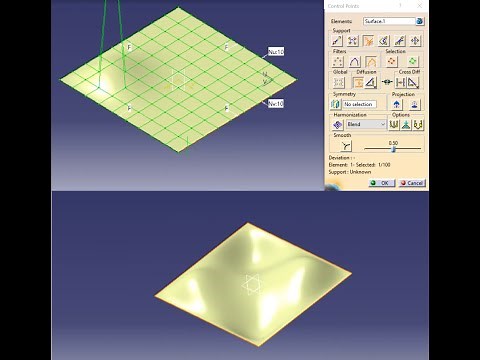Toggle the Global deformation icon
The width and height of the screenshot is (480, 360).
point(339,82)
